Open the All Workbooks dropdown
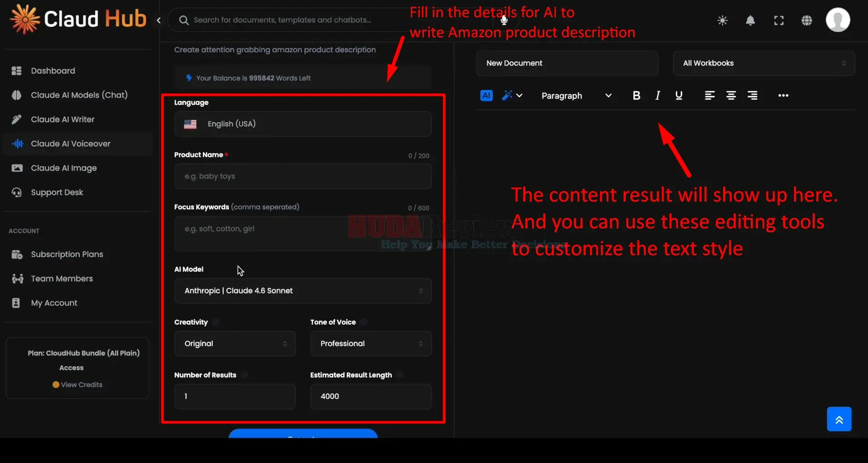 (x=764, y=63)
